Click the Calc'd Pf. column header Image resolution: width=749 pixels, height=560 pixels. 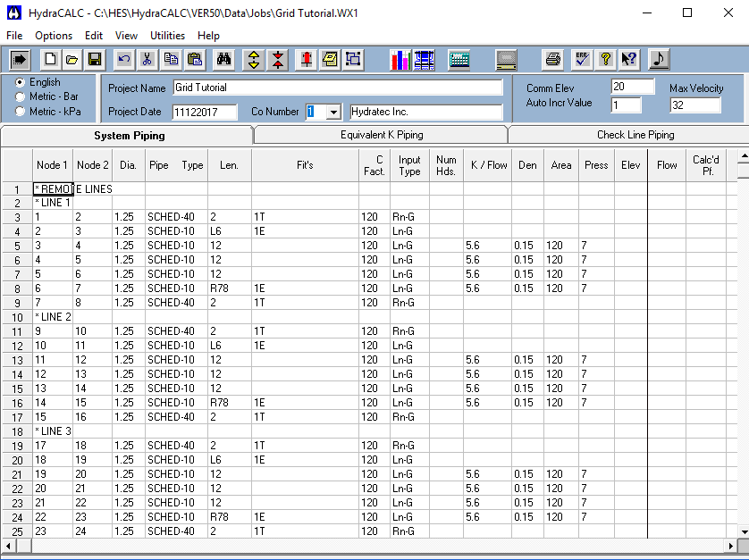(705, 165)
